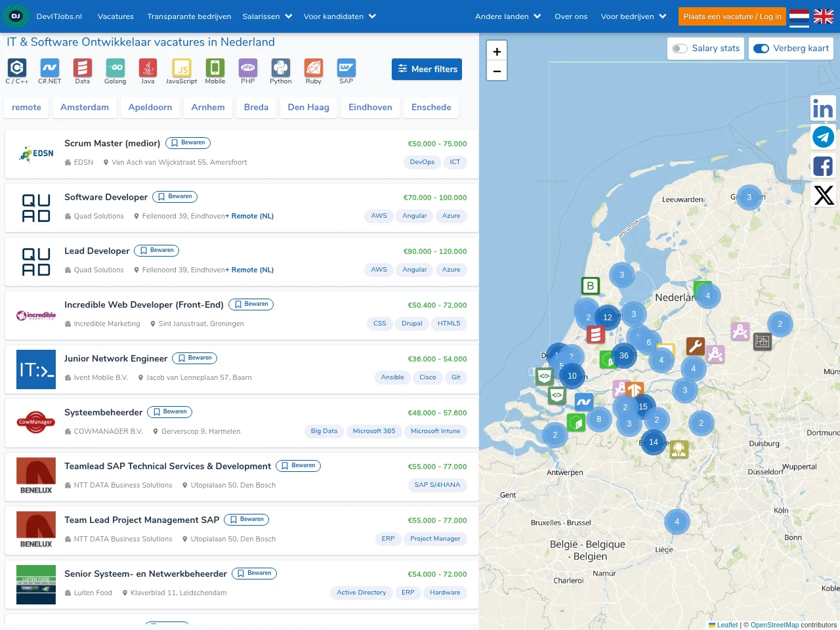Select the remote location tab
Viewport: 840px width, 630px height.
[26, 107]
